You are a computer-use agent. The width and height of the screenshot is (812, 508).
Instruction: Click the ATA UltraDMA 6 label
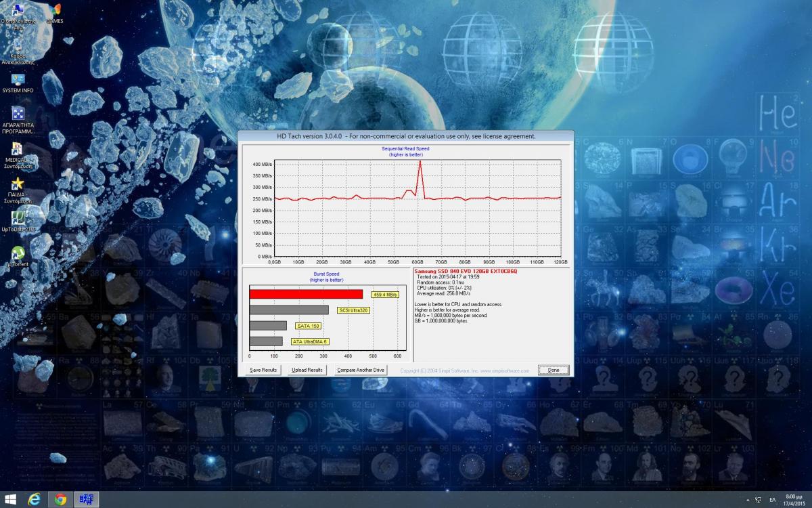[x=310, y=341]
